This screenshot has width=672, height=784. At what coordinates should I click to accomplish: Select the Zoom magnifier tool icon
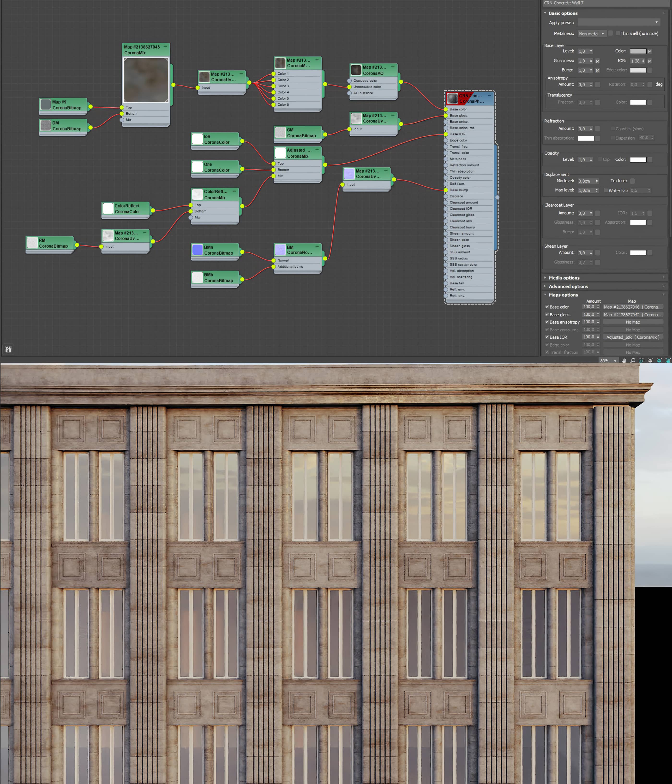[x=633, y=361]
